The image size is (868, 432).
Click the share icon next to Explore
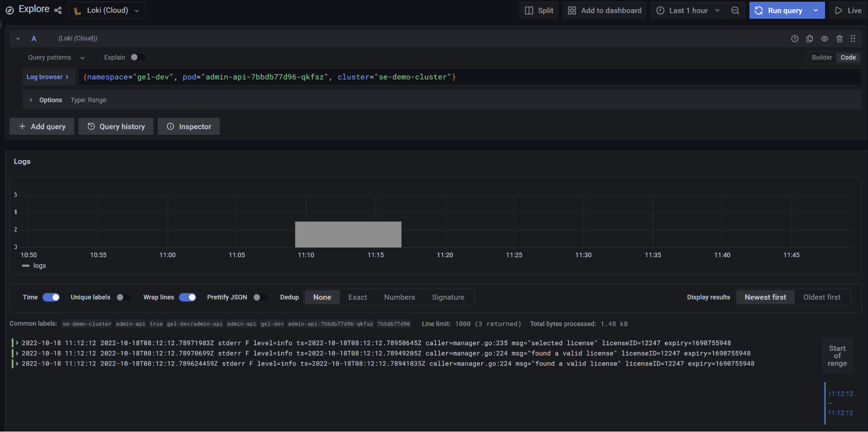[58, 10]
